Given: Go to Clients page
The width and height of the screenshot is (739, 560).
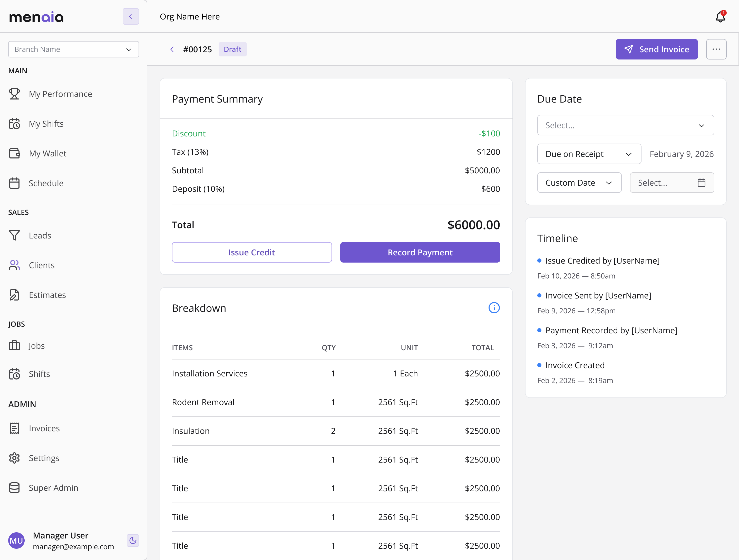Looking at the screenshot, I should [41, 265].
